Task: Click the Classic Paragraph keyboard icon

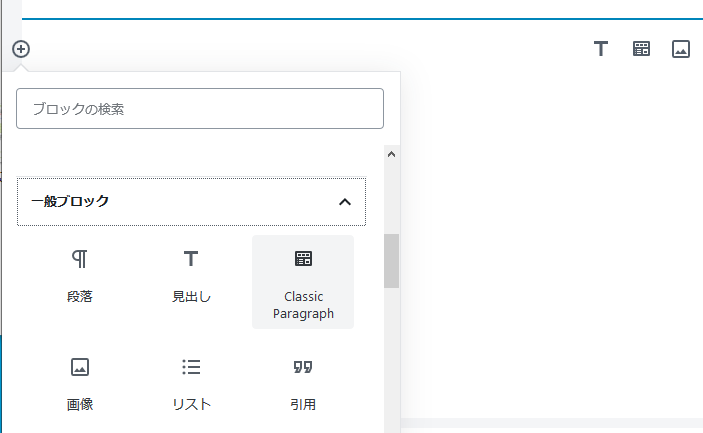Action: point(303,259)
